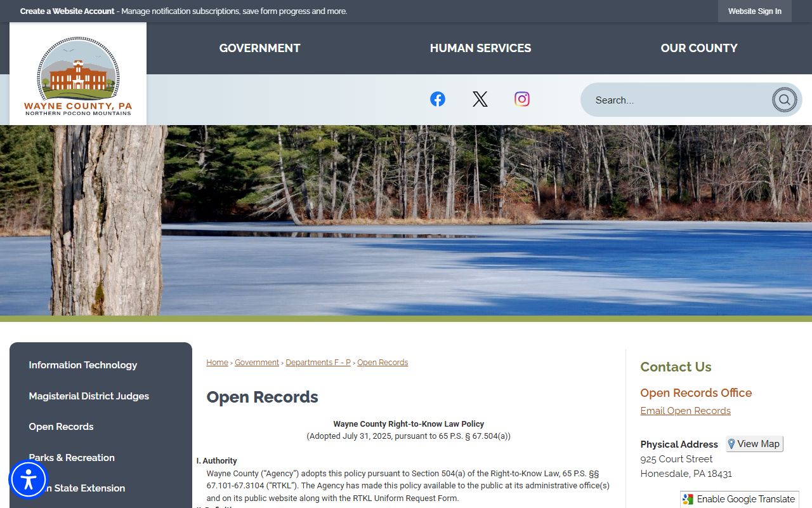The height and width of the screenshot is (508, 812).
Task: Open the X social media icon
Action: coord(480,99)
